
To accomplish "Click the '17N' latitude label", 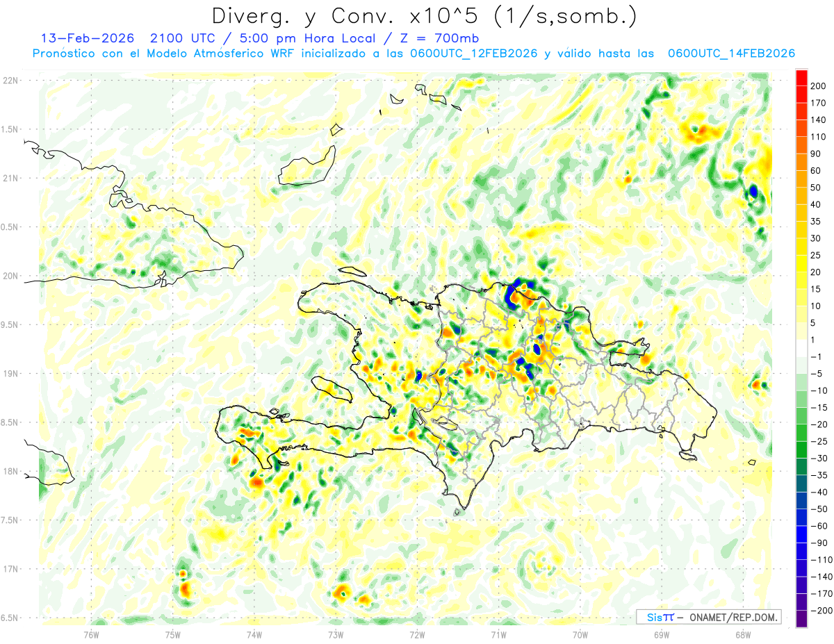I will coord(10,569).
